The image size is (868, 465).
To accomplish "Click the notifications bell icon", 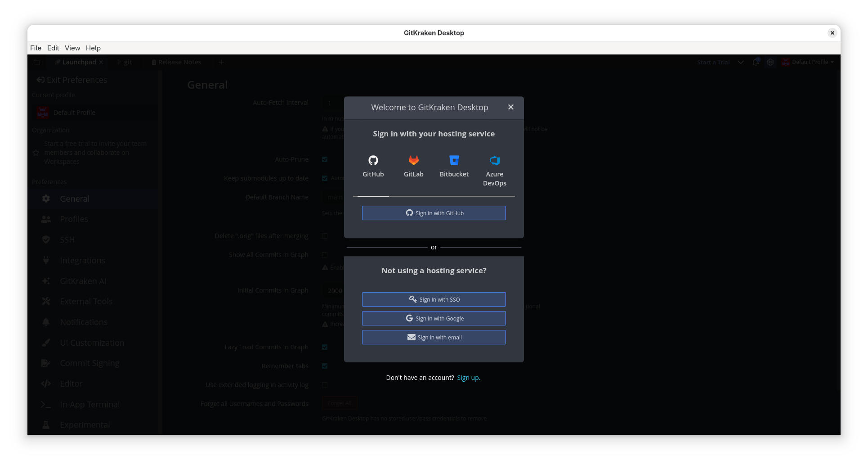I will (756, 62).
